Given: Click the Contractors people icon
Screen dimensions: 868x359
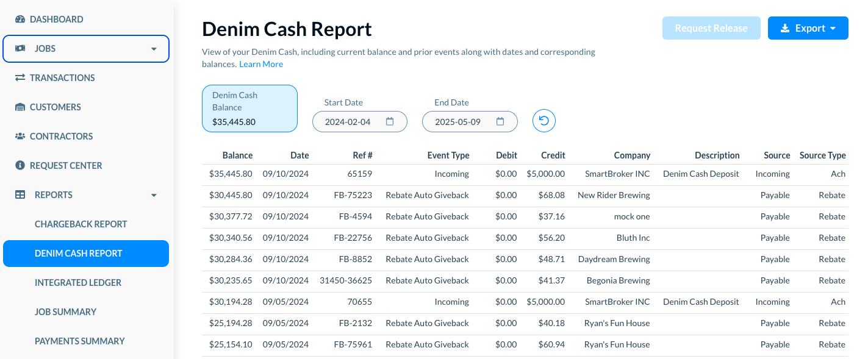Looking at the screenshot, I should coord(20,137).
